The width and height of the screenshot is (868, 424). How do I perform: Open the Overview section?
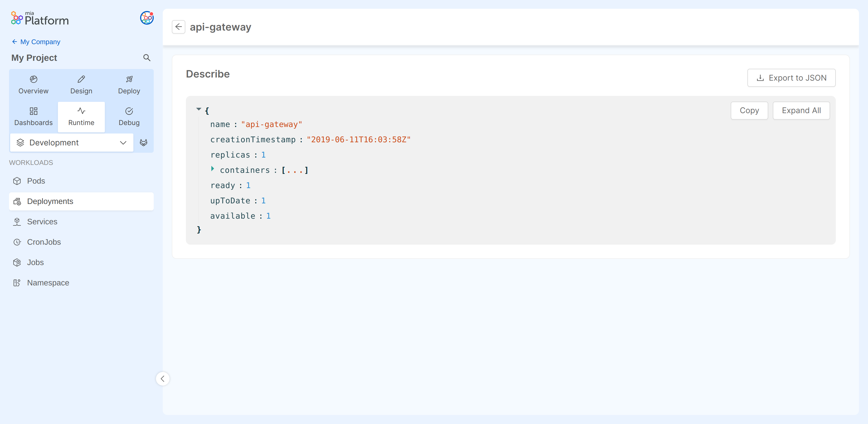pos(33,85)
